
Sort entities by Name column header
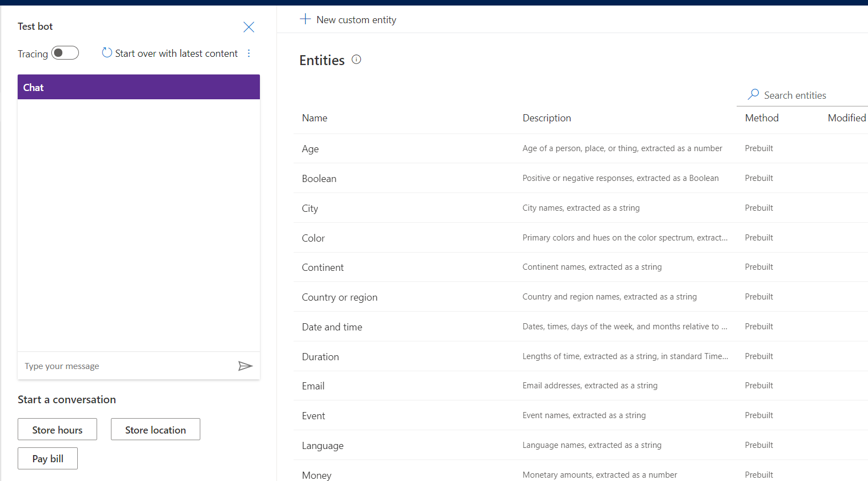point(315,118)
